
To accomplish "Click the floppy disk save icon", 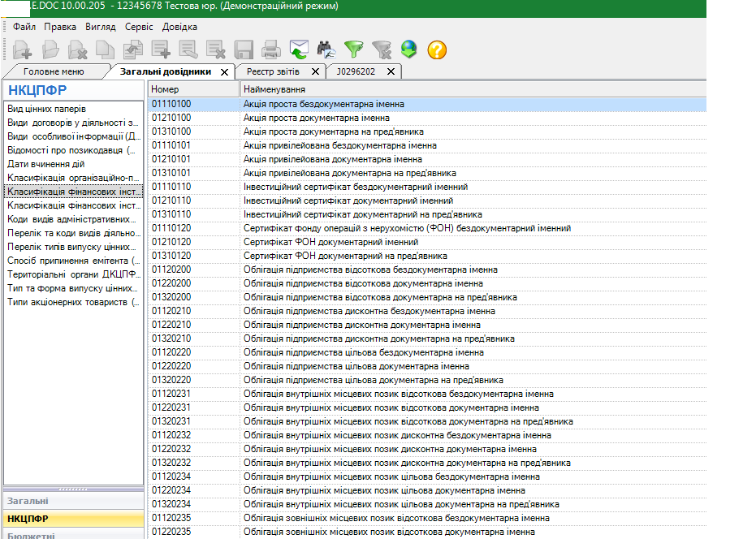I will [243, 50].
